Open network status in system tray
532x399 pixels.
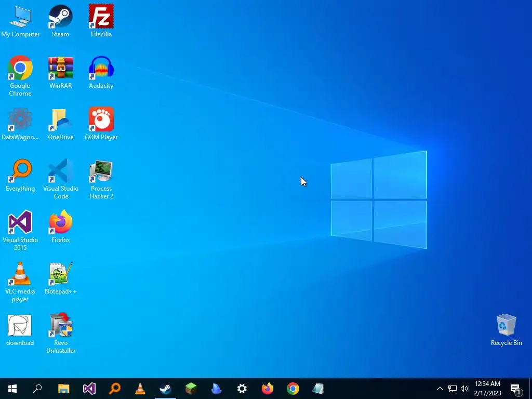(453, 389)
